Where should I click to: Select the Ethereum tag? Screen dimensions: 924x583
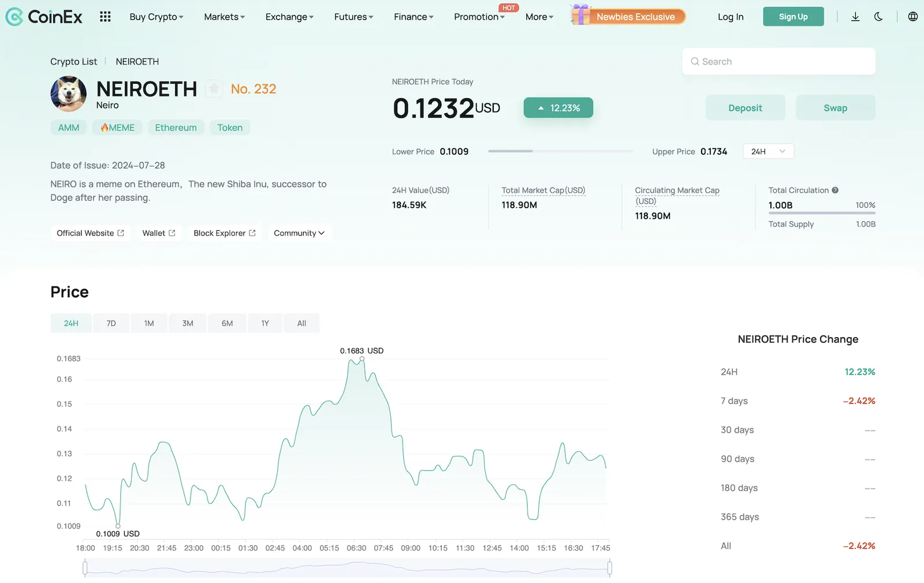pyautogui.click(x=176, y=128)
